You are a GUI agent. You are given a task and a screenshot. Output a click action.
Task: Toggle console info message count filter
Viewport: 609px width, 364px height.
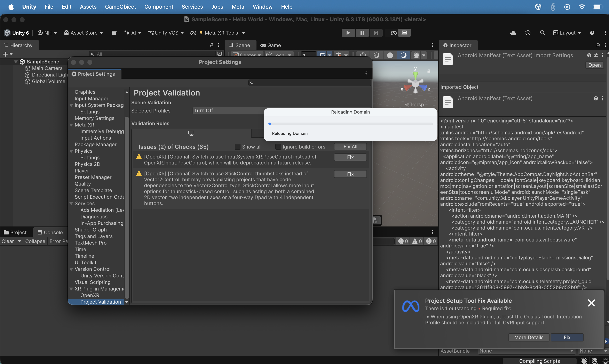coord(403,241)
